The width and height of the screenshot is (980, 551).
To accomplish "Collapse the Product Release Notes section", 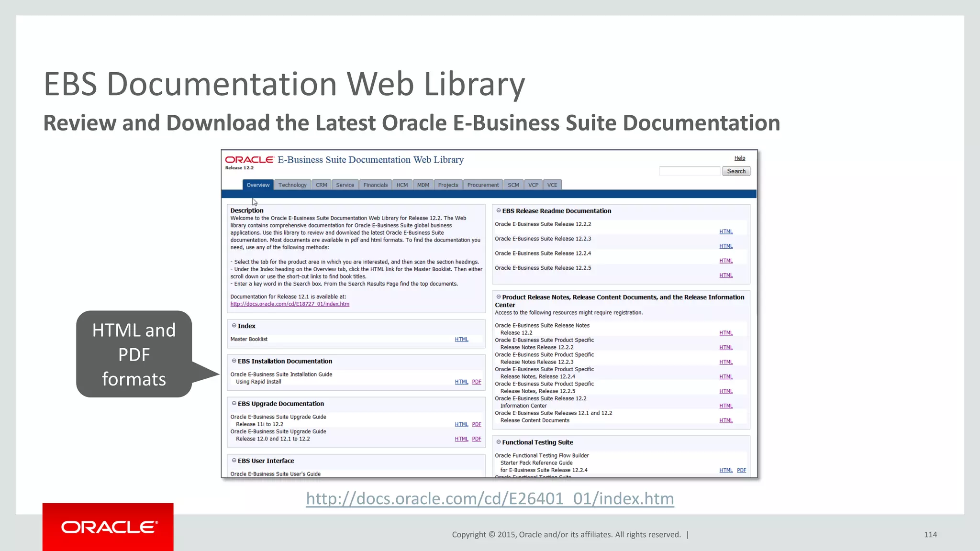I will [x=499, y=297].
